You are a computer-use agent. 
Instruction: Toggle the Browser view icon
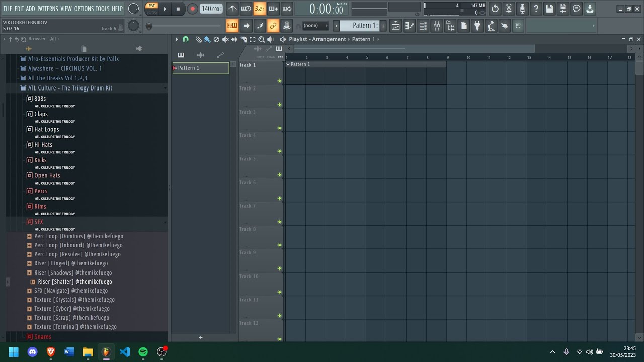click(x=450, y=26)
